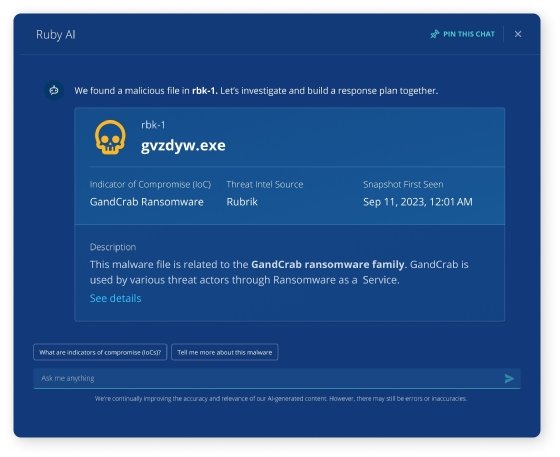
Task: Click the Ruby AI dialog title
Action: [56, 35]
